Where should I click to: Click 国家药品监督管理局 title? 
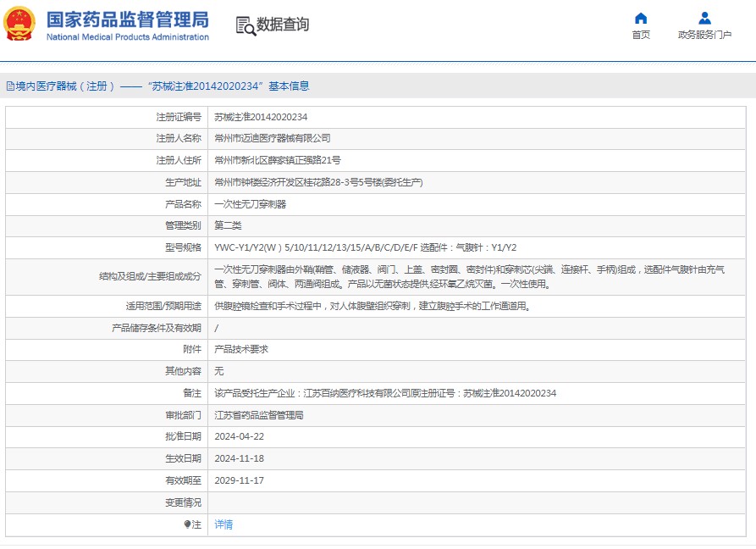tap(128, 19)
